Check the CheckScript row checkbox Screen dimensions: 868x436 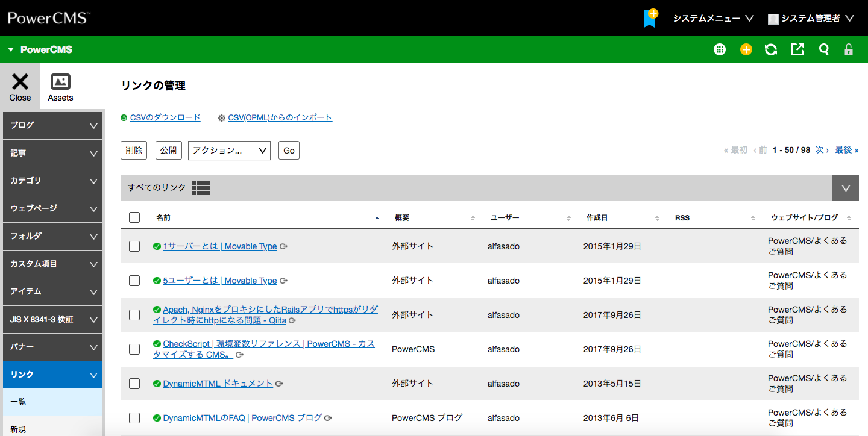134,349
